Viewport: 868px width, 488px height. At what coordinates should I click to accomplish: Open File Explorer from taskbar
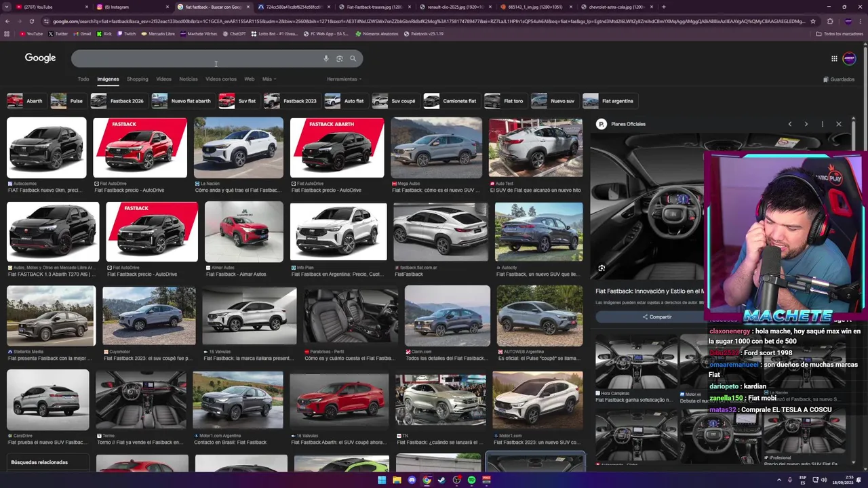point(397,480)
